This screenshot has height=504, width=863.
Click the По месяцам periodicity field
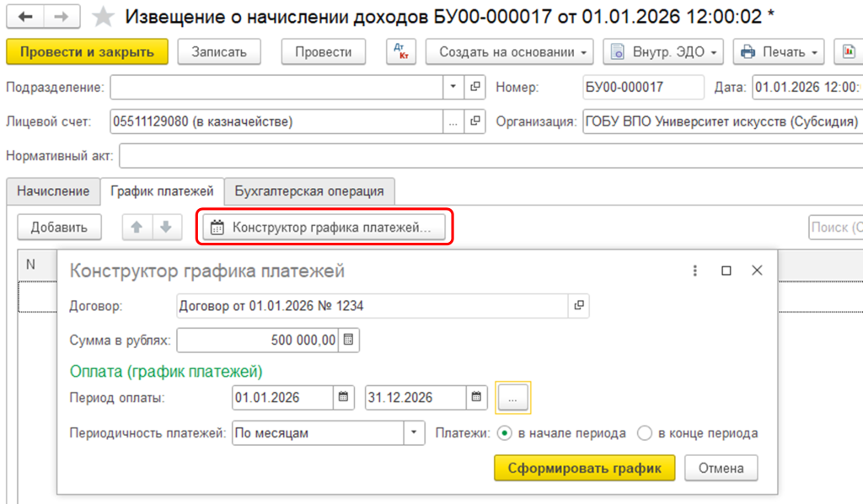point(318,433)
